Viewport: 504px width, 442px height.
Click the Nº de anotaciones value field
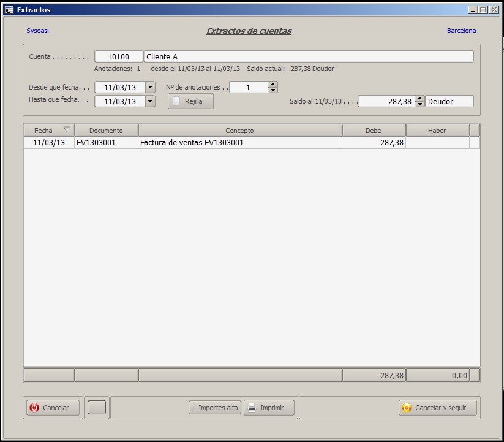point(249,87)
